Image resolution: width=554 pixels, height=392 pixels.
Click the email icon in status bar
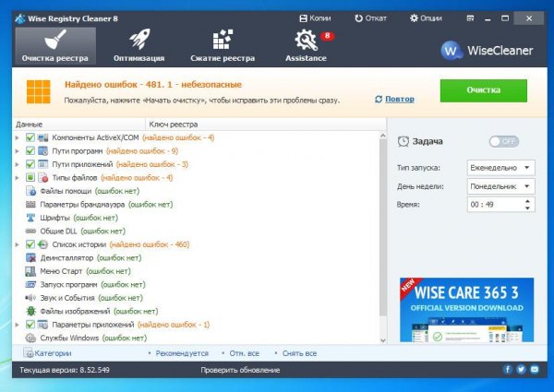click(535, 370)
